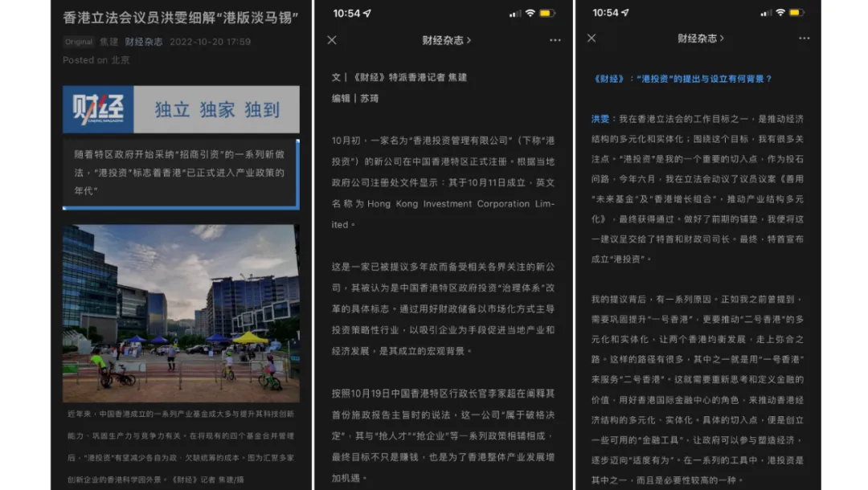The width and height of the screenshot is (868, 490).
Task: Click the photo caption starting 近年来
Action: (181, 447)
